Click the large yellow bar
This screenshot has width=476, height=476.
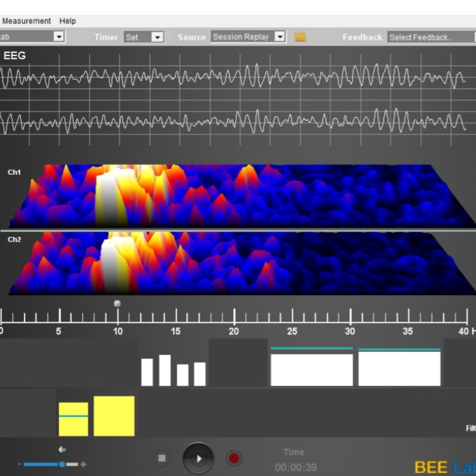(114, 416)
